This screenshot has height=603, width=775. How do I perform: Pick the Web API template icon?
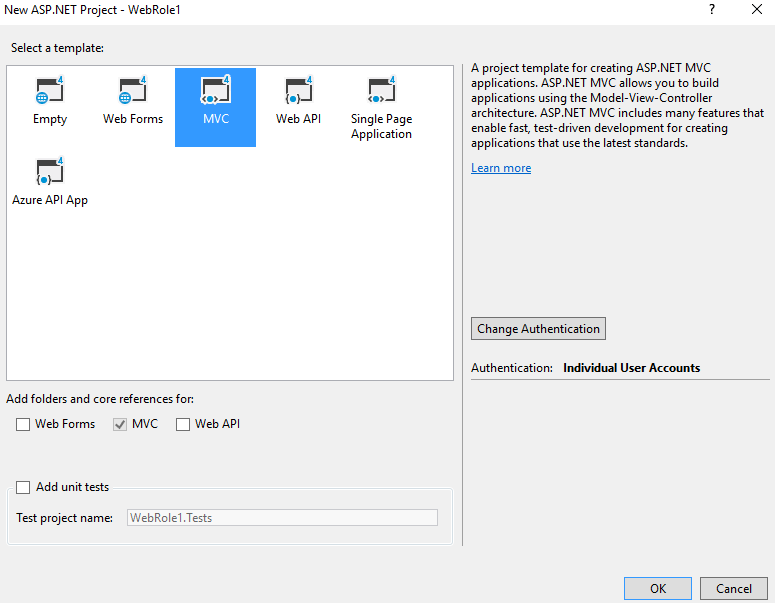tap(298, 91)
